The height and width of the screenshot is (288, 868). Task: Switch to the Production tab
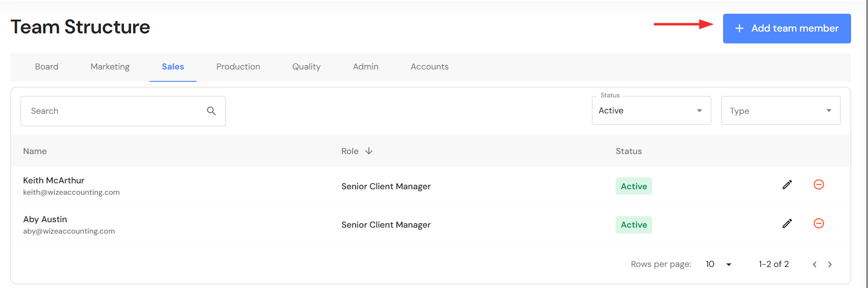click(x=238, y=67)
